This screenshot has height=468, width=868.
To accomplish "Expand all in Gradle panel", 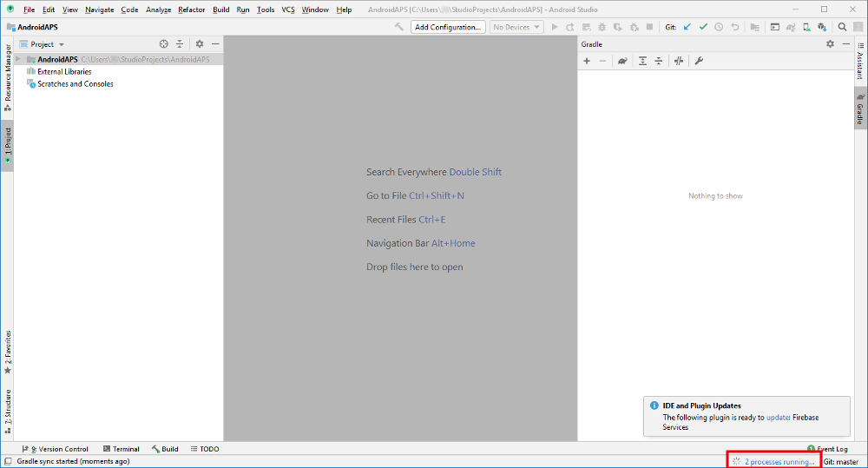I will tap(642, 61).
